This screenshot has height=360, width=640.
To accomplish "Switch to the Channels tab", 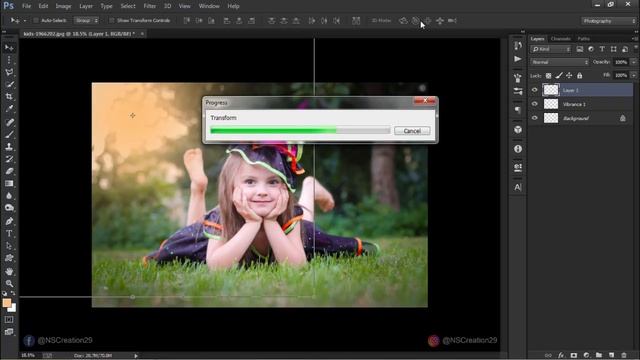I will [x=560, y=39].
